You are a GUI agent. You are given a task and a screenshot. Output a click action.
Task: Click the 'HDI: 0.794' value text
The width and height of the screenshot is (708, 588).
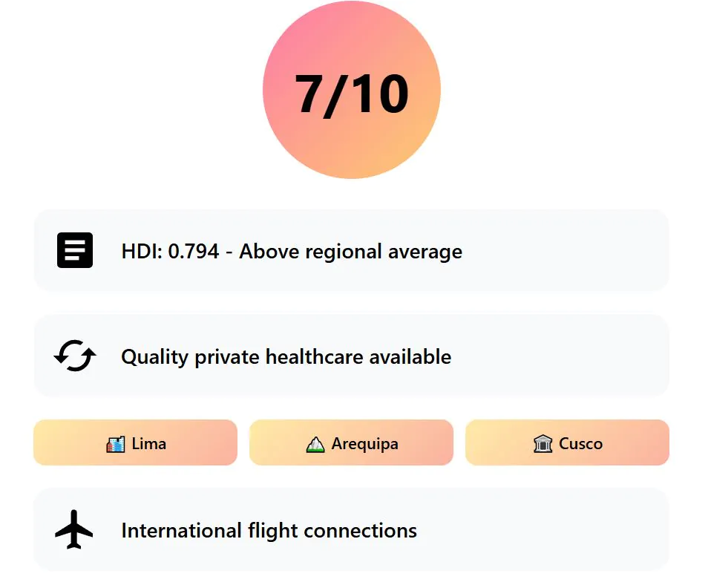[170, 251]
